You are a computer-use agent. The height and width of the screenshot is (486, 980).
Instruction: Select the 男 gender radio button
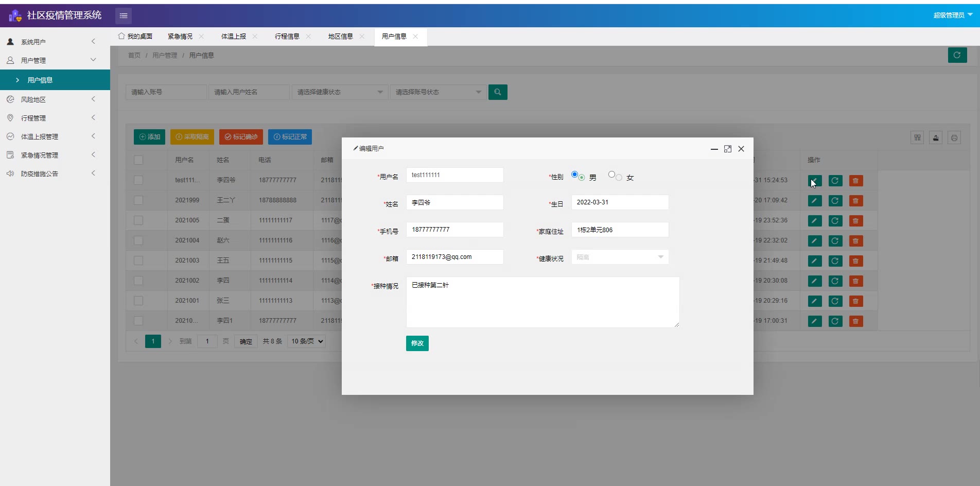pyautogui.click(x=575, y=175)
